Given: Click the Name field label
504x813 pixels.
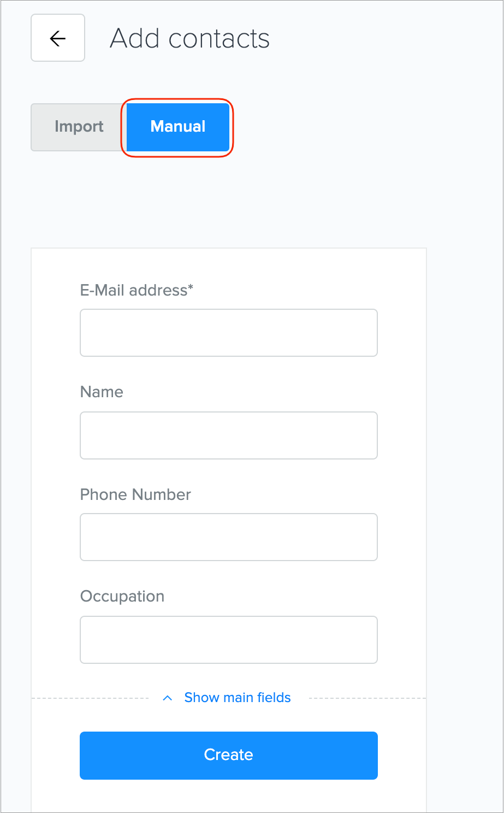Looking at the screenshot, I should coord(102,392).
